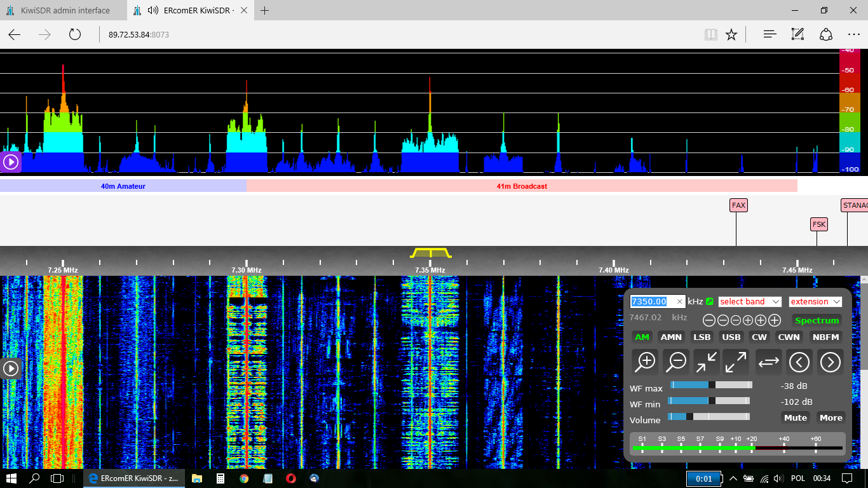The height and width of the screenshot is (488, 868).
Task: Open the extension dropdown
Action: point(815,302)
